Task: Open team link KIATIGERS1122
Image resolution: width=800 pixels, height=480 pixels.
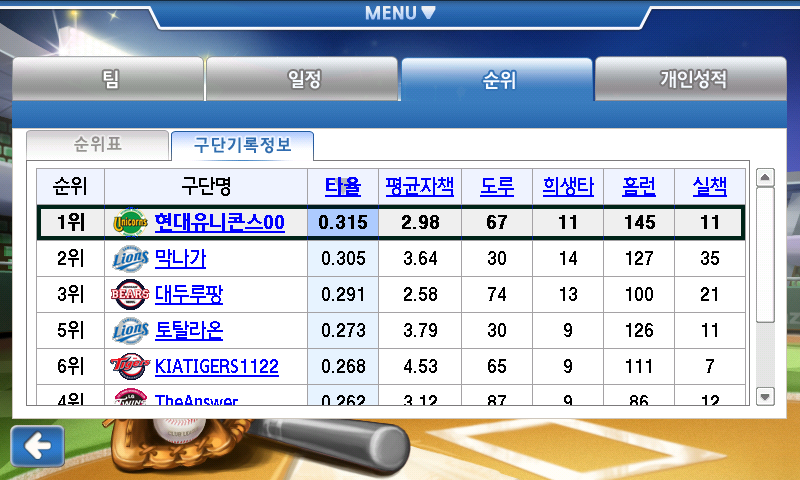Action: pos(216,366)
